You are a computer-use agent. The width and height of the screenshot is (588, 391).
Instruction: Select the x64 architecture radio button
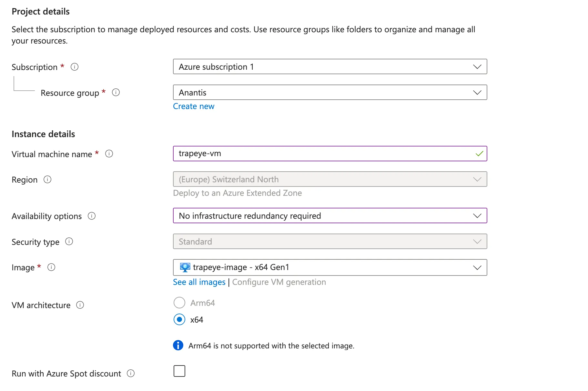coord(179,320)
